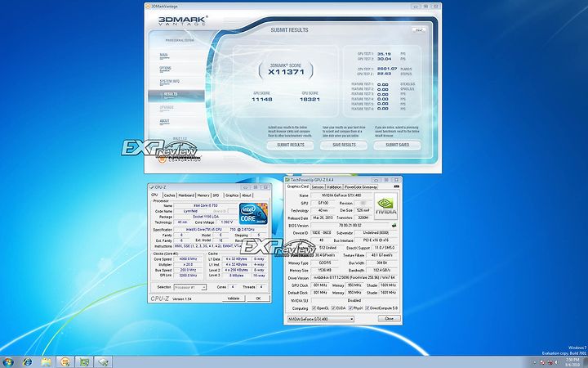
Task: Click the HELP button in 3DMark Vantage
Action: 419,30
